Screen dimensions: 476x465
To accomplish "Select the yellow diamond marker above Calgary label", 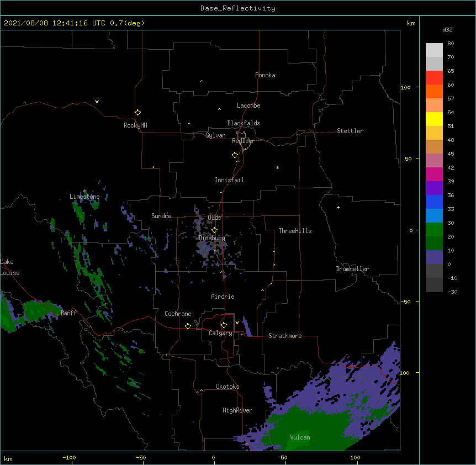I will tap(224, 325).
